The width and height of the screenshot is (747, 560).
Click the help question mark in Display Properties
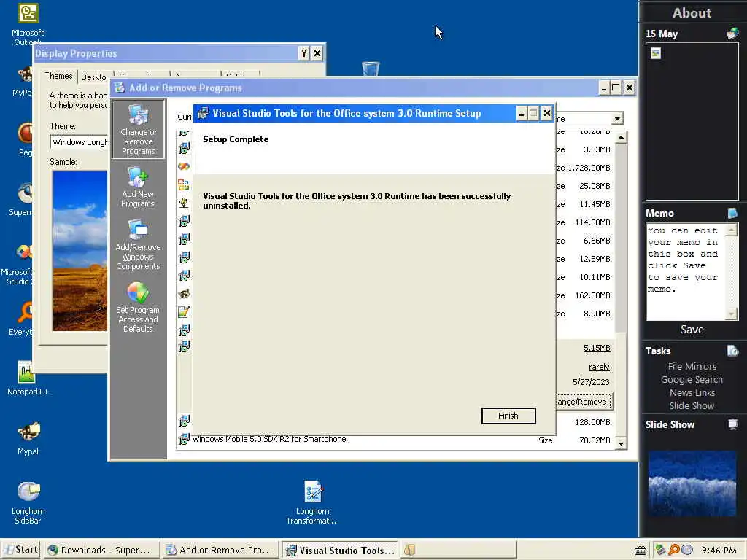pyautogui.click(x=304, y=53)
